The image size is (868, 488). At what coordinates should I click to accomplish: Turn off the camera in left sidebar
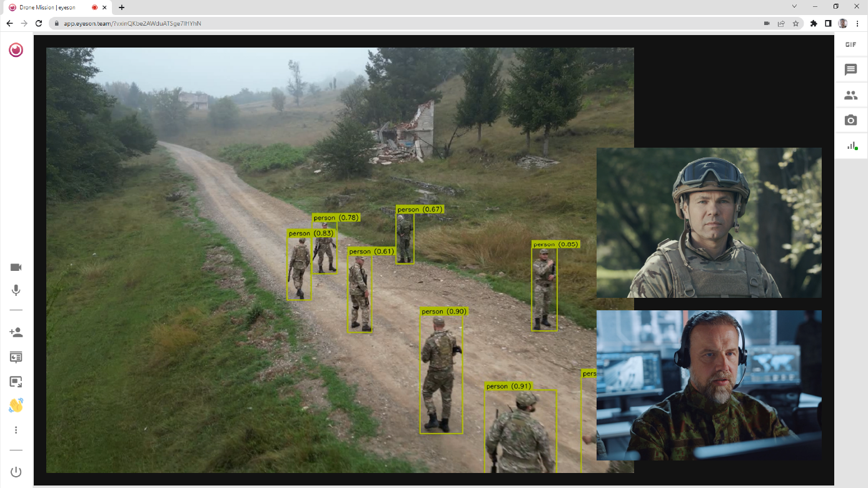point(16,268)
